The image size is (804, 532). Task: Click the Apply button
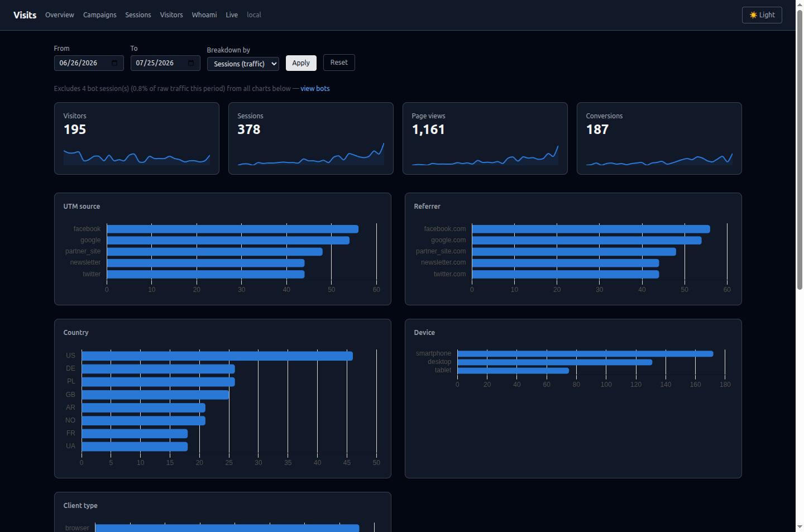pos(301,63)
